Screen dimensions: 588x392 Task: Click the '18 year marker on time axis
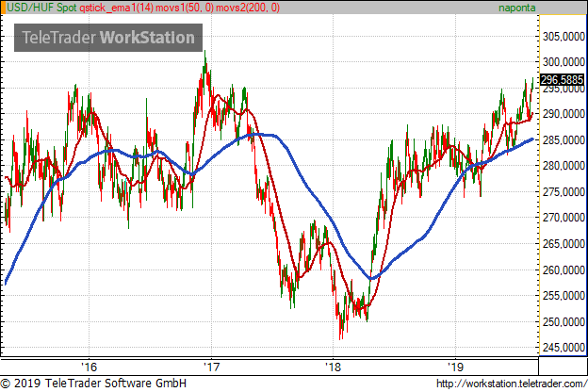tap(333, 367)
